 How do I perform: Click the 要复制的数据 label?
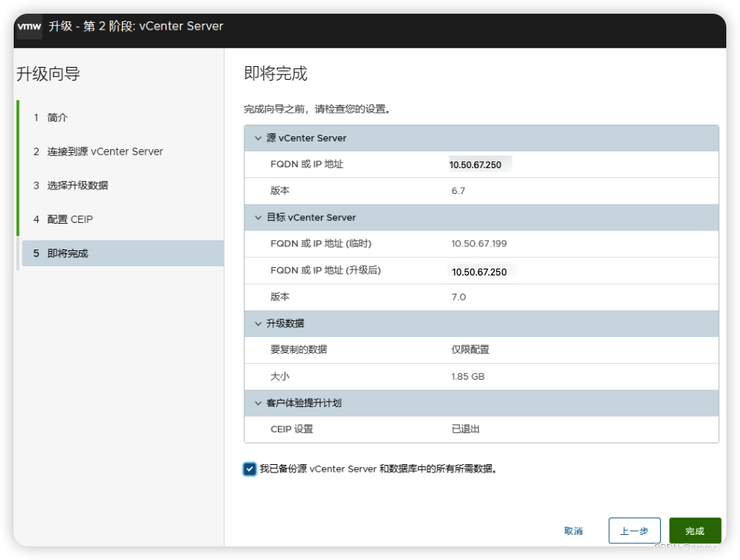[298, 349]
